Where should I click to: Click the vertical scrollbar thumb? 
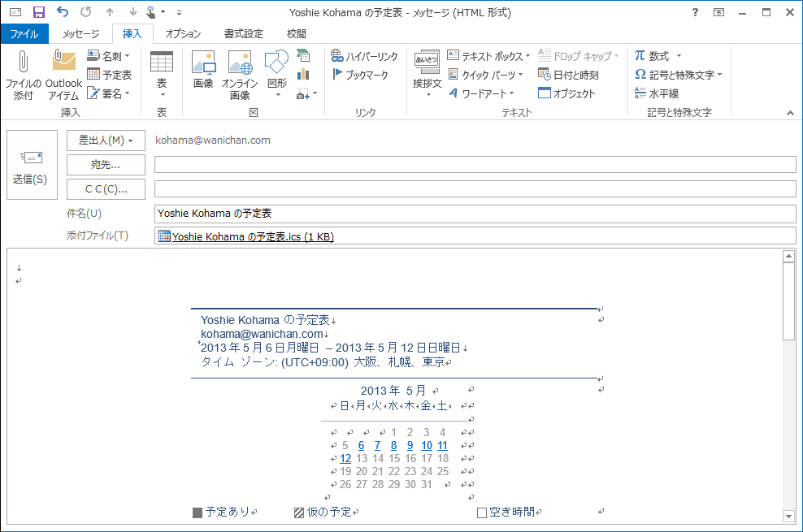[x=788, y=301]
